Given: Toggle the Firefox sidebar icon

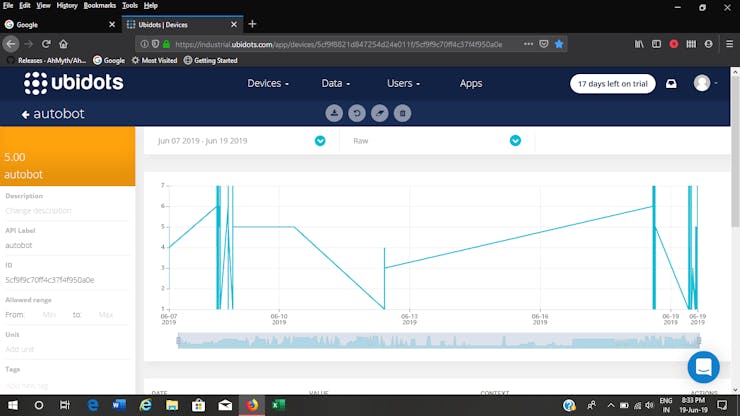Looking at the screenshot, I should pos(656,44).
